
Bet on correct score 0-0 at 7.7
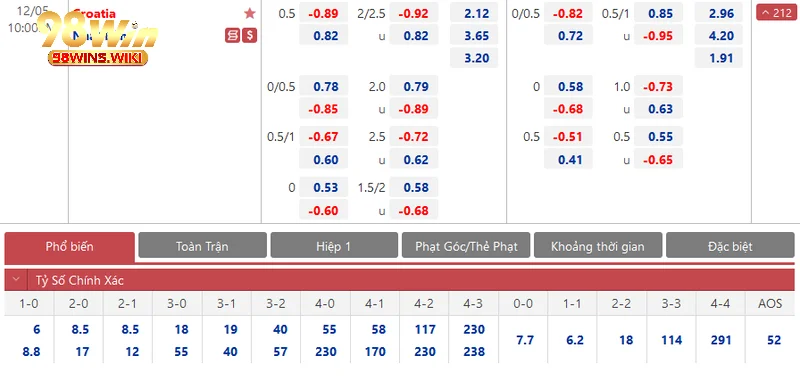click(523, 340)
